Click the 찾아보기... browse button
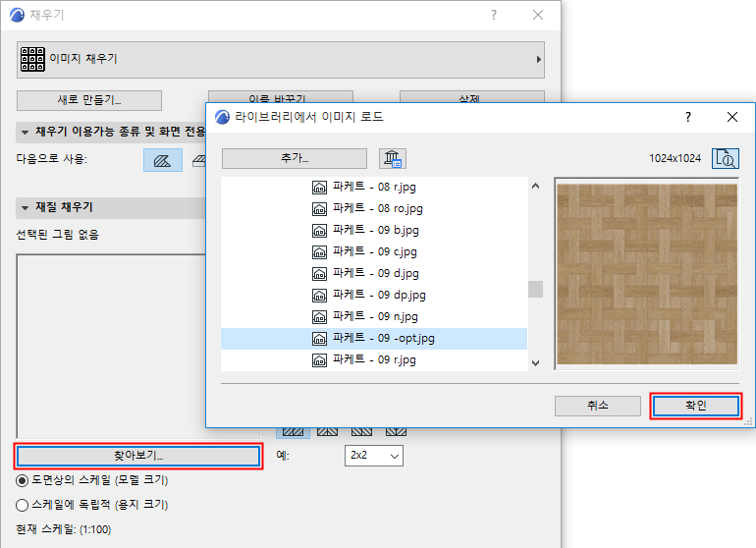756x548 pixels. click(x=138, y=456)
